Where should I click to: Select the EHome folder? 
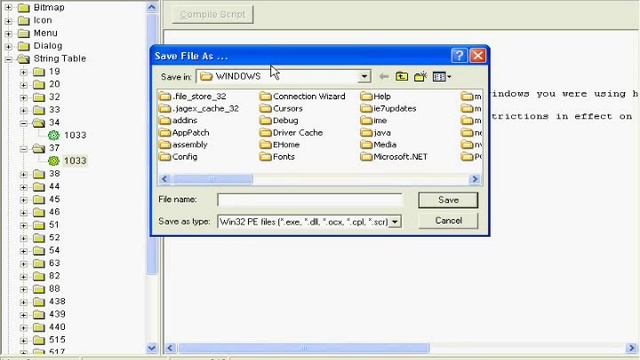click(x=280, y=145)
